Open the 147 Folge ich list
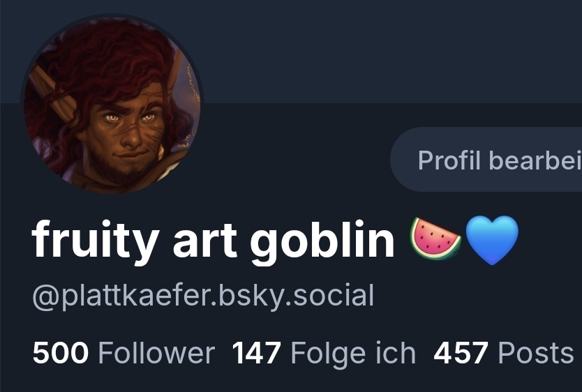The width and height of the screenshot is (582, 392). (324, 354)
